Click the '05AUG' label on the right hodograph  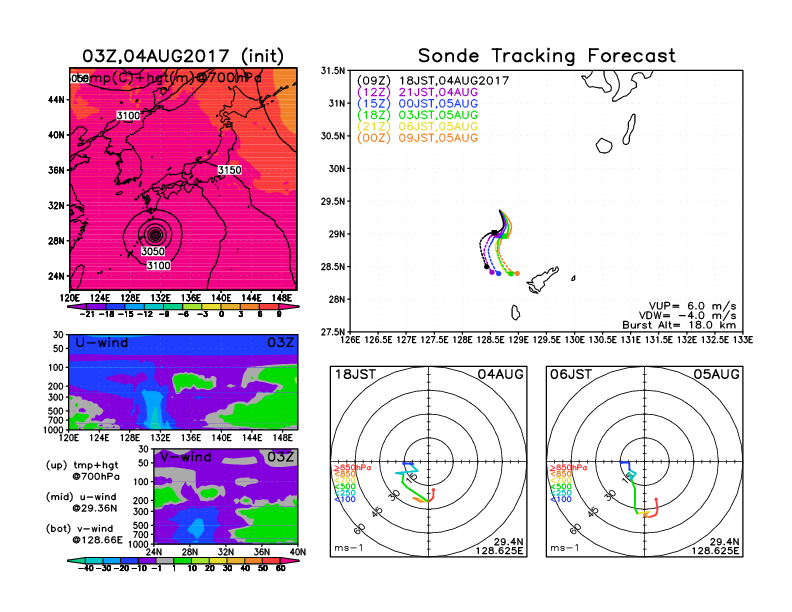717,375
